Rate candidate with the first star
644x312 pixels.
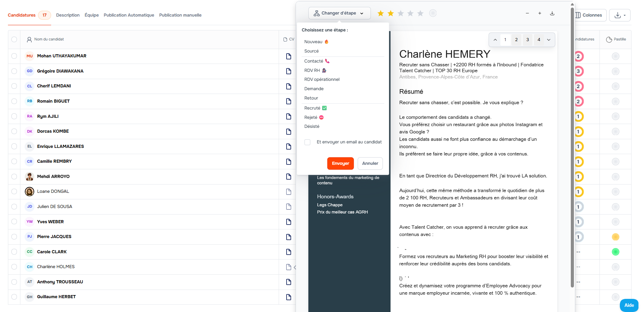pos(381,13)
